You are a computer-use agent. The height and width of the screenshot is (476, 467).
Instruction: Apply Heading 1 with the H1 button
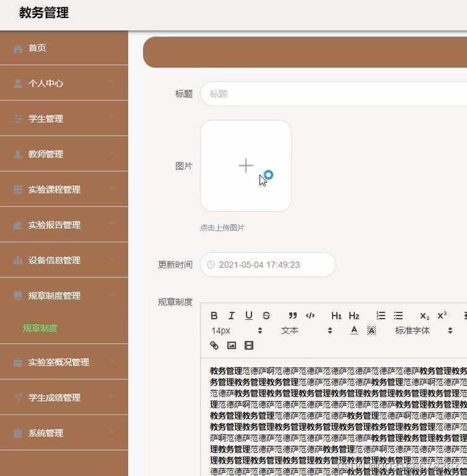coord(336,315)
